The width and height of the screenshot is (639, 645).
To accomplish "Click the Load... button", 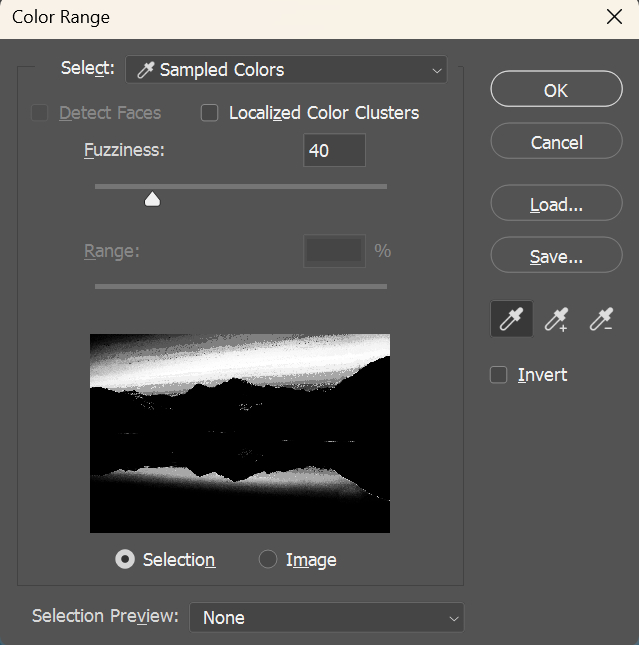I will 556,205.
